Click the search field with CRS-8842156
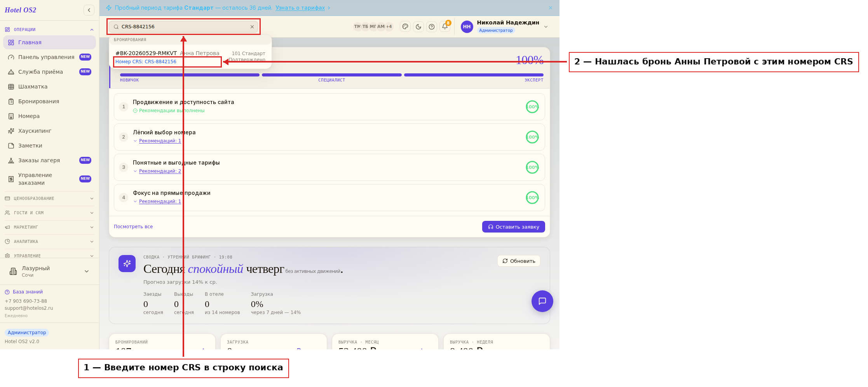868x387 pixels. (183, 27)
